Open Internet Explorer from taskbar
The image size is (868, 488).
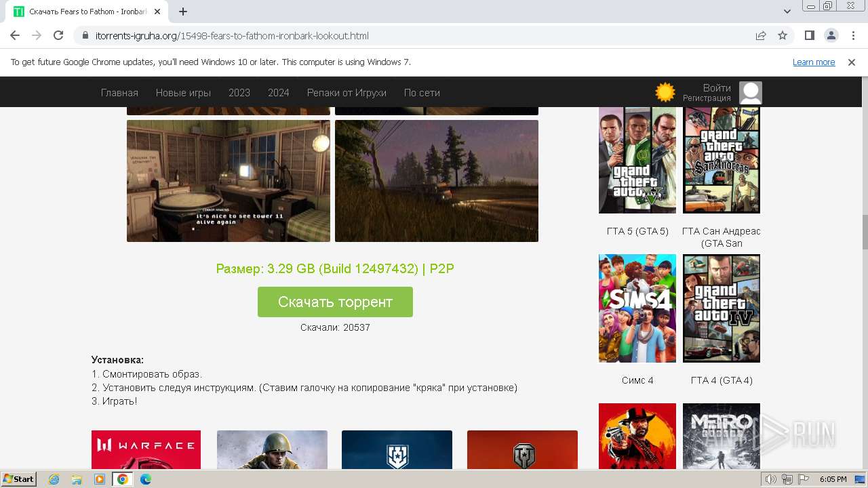(x=54, y=479)
